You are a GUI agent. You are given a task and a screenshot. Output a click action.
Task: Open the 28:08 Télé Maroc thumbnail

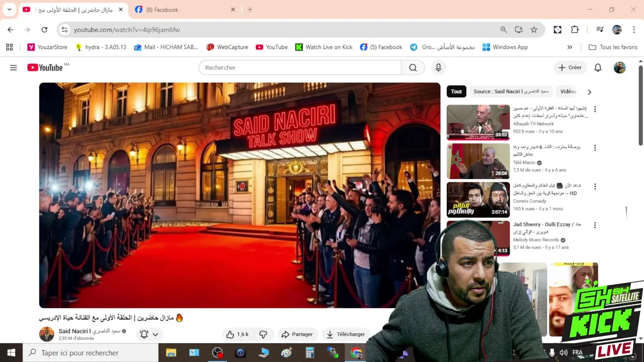[478, 161]
